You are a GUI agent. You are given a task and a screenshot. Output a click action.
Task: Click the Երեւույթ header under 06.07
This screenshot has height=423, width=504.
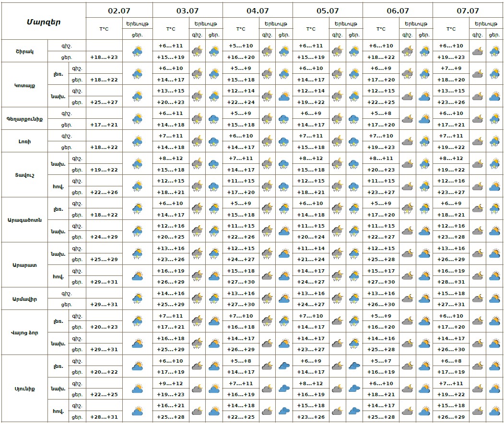point(415,23)
